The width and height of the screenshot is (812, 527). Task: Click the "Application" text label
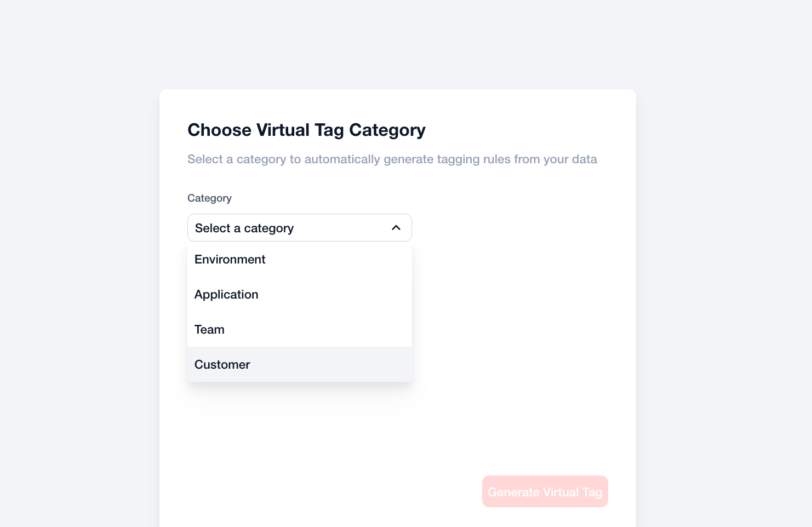pos(226,295)
